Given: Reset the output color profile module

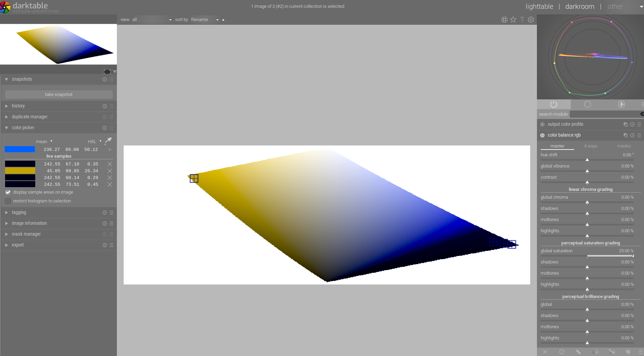Looking at the screenshot, I should pyautogui.click(x=632, y=124).
